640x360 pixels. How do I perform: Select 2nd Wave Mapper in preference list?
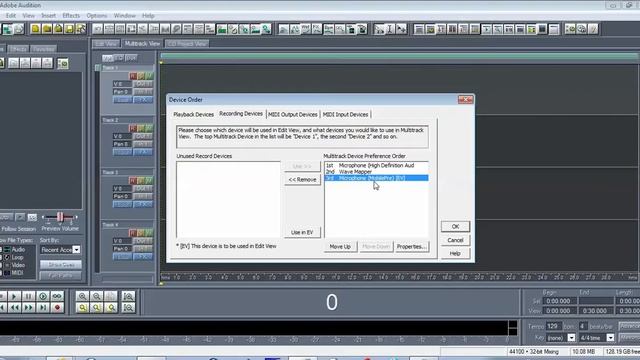376,172
